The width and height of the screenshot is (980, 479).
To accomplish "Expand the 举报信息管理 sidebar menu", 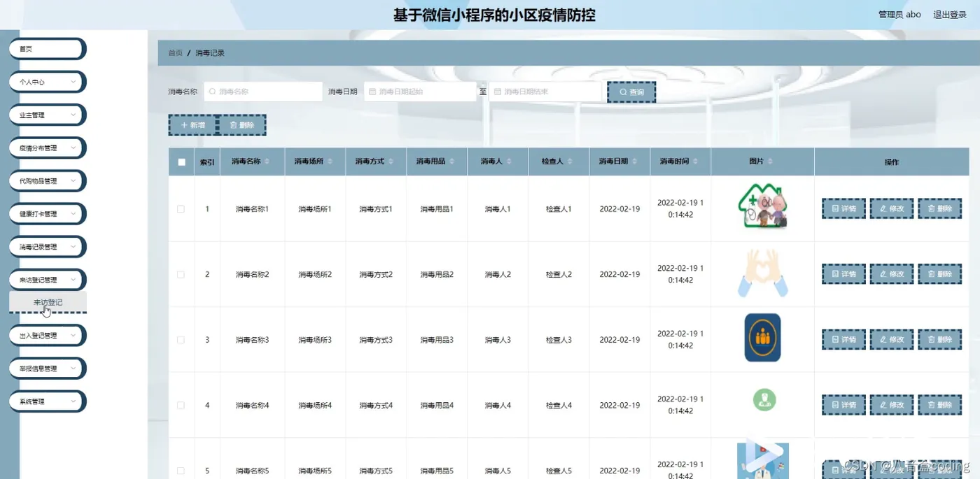I will (x=47, y=369).
